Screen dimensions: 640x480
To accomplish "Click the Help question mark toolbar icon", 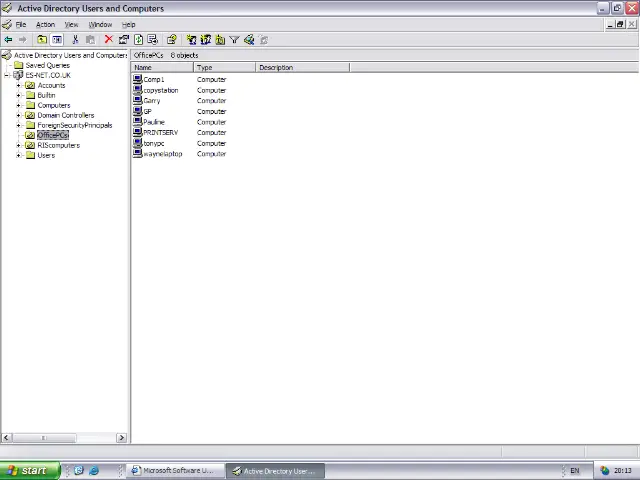I will tap(172, 40).
